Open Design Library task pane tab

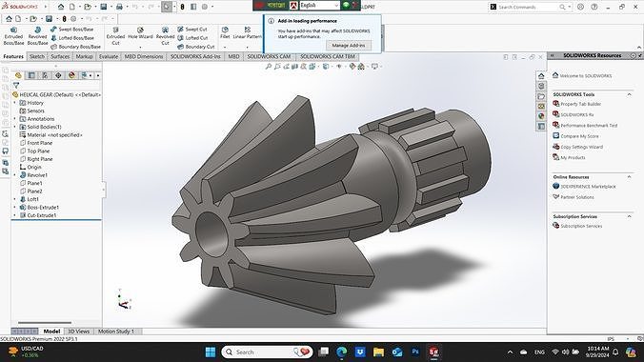pos(541,86)
